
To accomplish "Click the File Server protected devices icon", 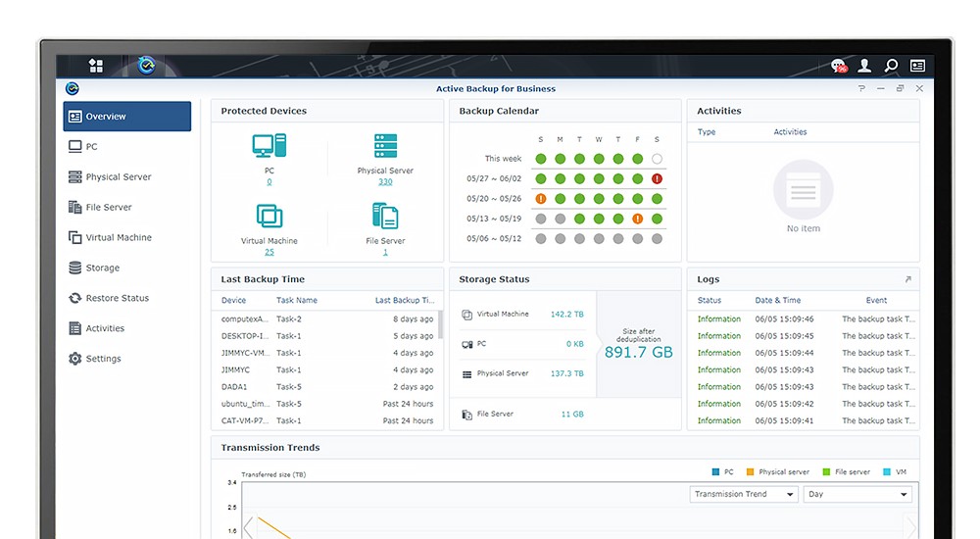I will [385, 217].
